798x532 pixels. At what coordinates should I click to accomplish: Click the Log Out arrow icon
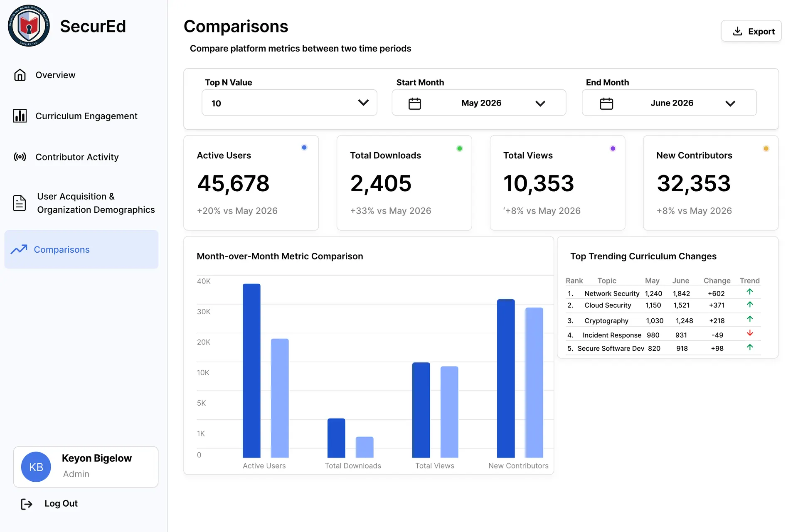[x=27, y=504]
